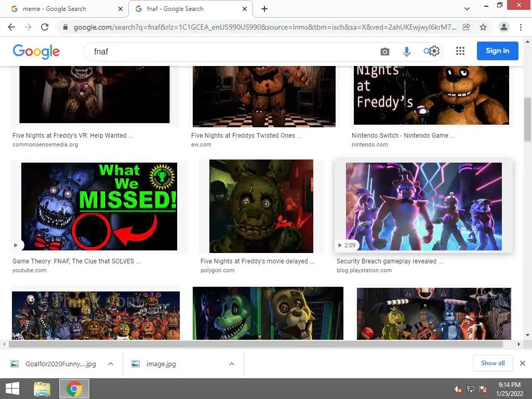Open What We MISSED thumbnail
This screenshot has height=399, width=532.
[99, 206]
